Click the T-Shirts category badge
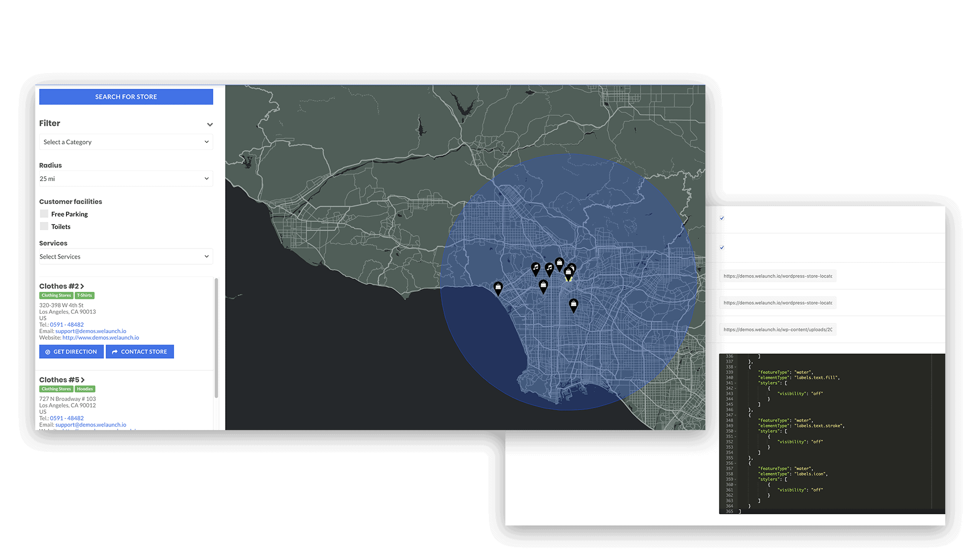This screenshot has width=980, height=551. (x=84, y=295)
